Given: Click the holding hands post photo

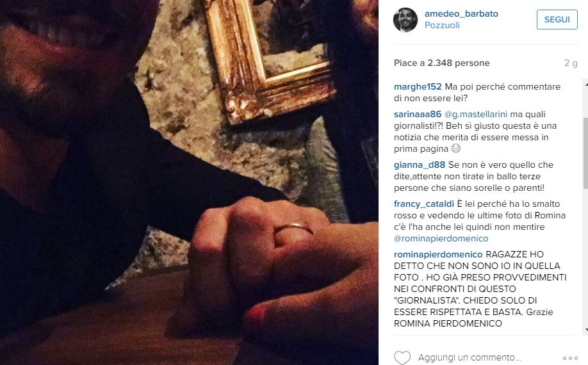Looking at the screenshot, I should pyautogui.click(x=189, y=182).
